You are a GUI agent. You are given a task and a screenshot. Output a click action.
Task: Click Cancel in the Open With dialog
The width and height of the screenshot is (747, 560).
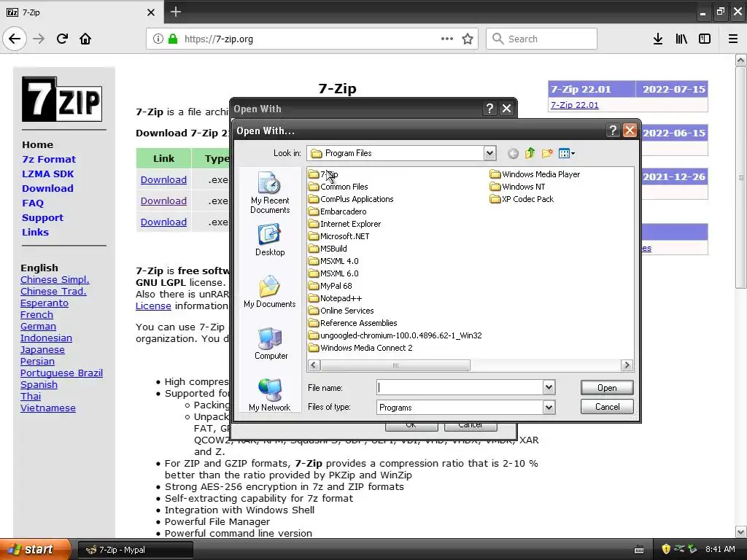[607, 407]
